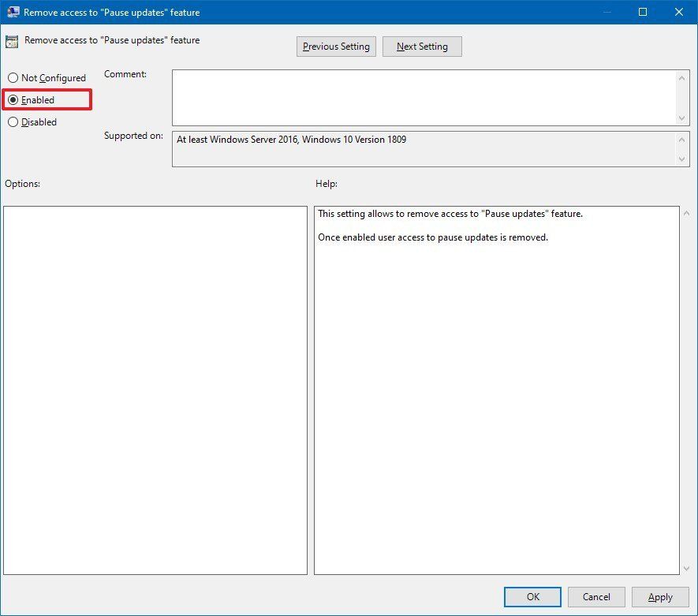This screenshot has height=616, width=698.
Task: Apply the policy changes
Action: [x=659, y=597]
